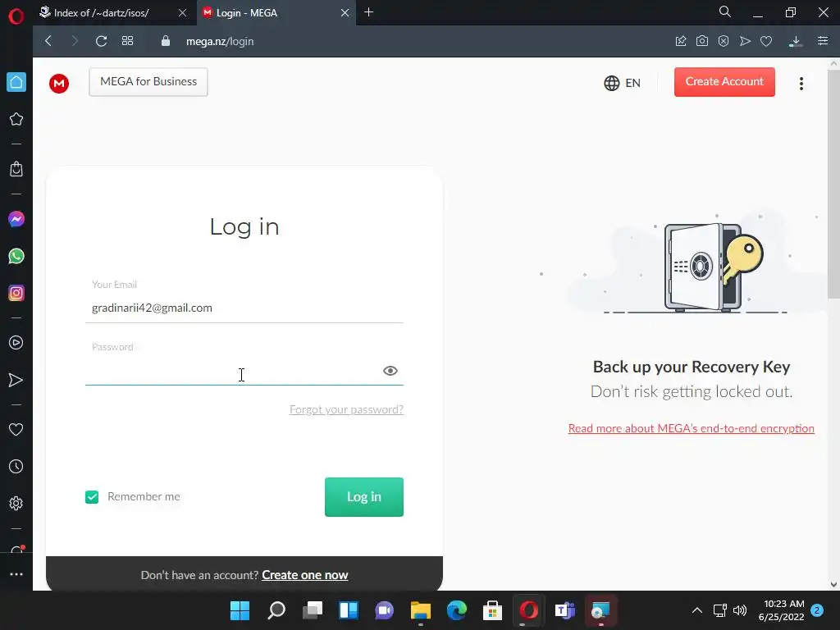Open Settings gear in the sidebar
Viewport: 840px width, 630px height.
[x=16, y=504]
